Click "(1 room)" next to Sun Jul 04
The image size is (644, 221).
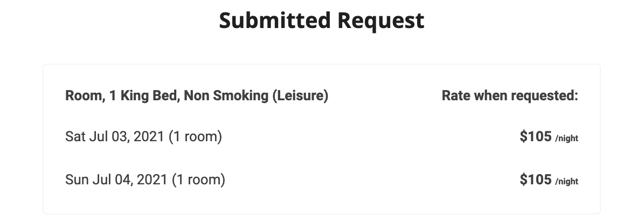[198, 180]
